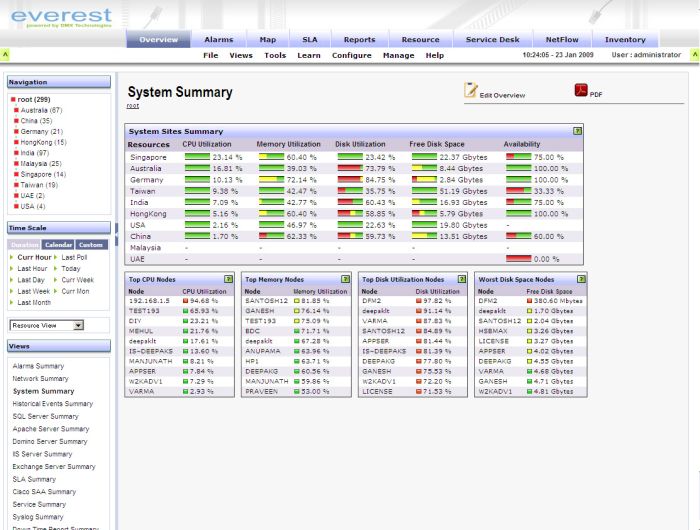The height and width of the screenshot is (530, 700).
Task: Click the help icon on Top CPU Nodes
Action: tap(228, 279)
